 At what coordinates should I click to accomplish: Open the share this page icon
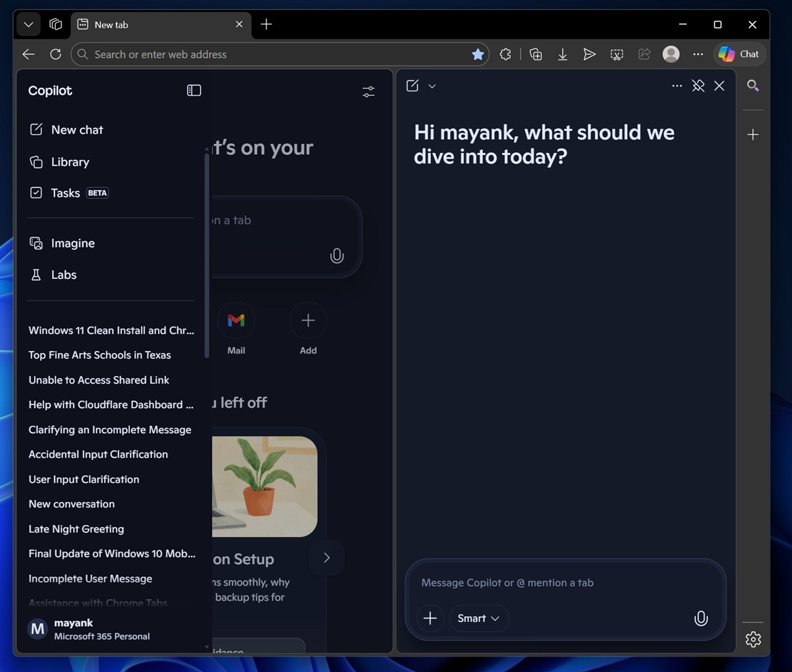pyautogui.click(x=644, y=54)
